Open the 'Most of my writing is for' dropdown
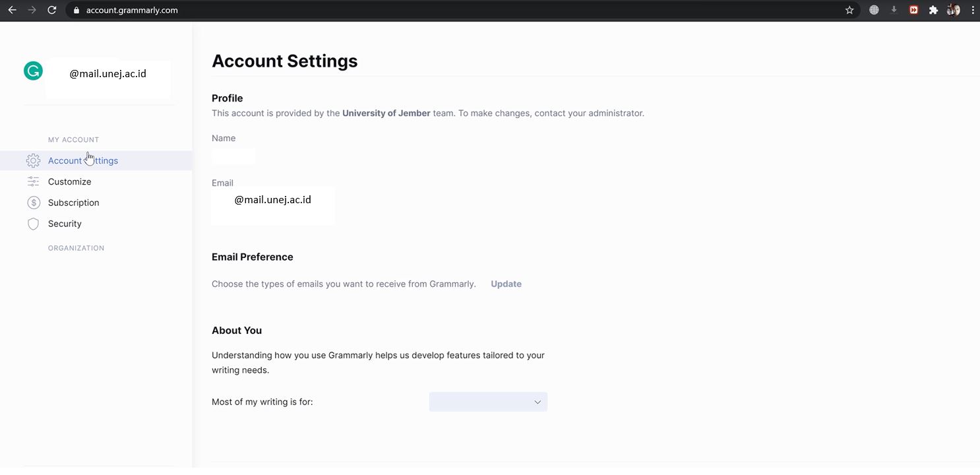 click(488, 402)
